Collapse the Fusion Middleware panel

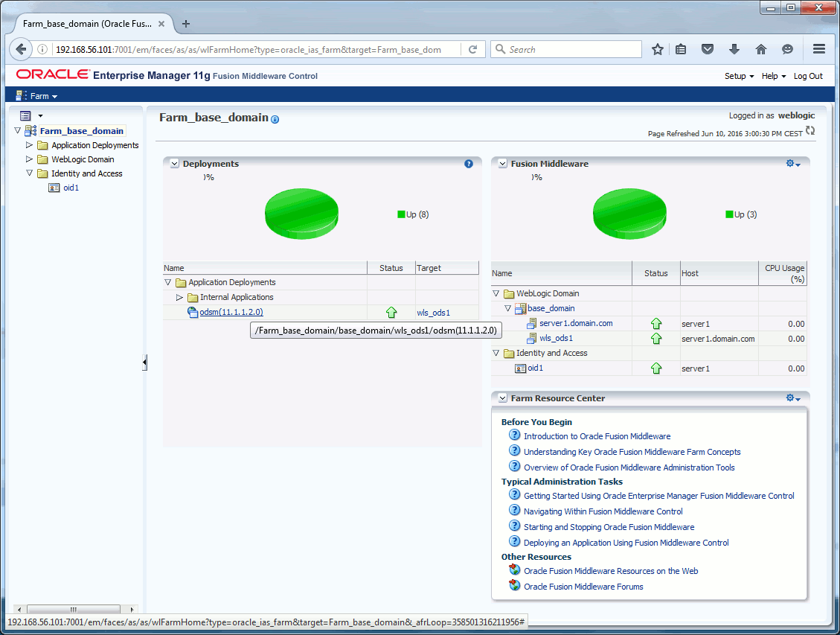[x=502, y=164]
